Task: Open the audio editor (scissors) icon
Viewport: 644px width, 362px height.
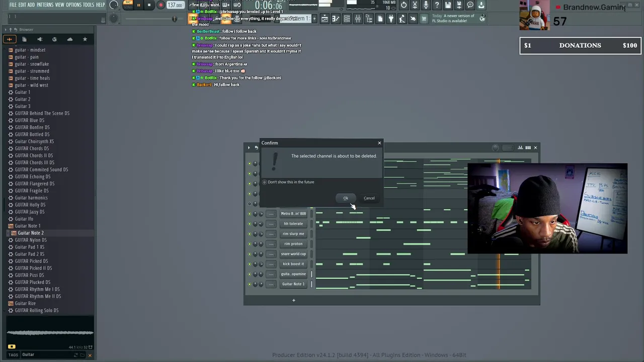Action: coord(415,5)
